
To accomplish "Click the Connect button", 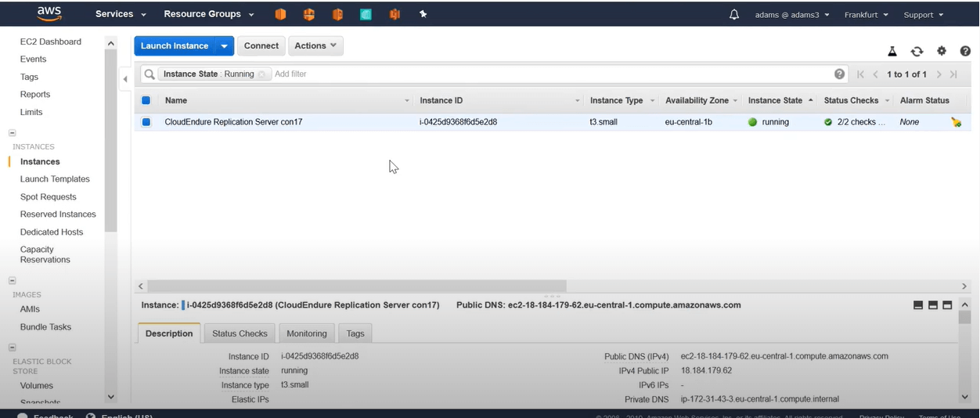I will point(261,46).
